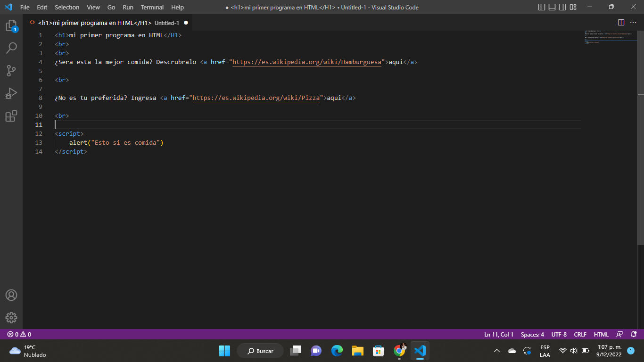Click the sync update tray icon

527,351
